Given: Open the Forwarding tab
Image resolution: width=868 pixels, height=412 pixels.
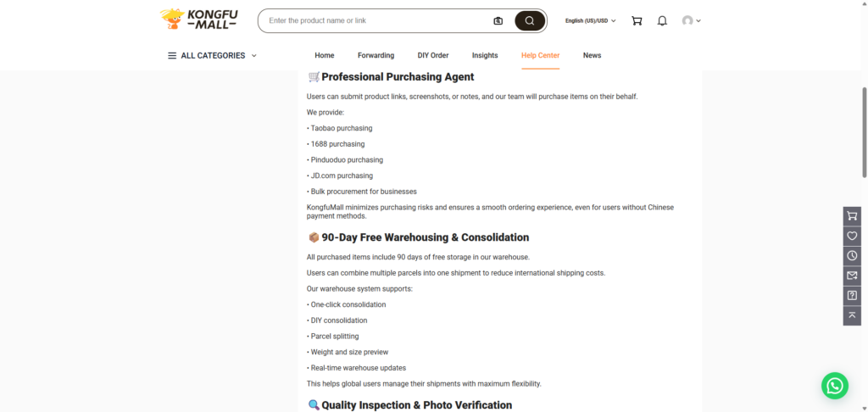Looking at the screenshot, I should (x=376, y=56).
